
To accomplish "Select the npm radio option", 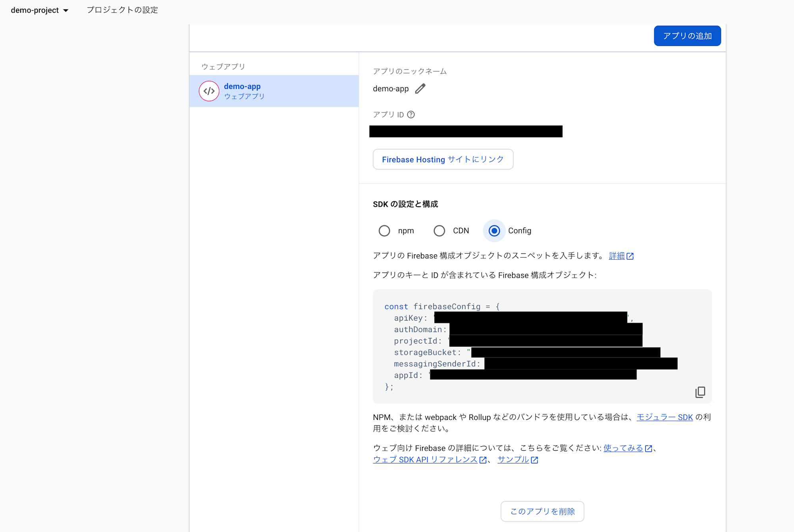I will tap(384, 231).
